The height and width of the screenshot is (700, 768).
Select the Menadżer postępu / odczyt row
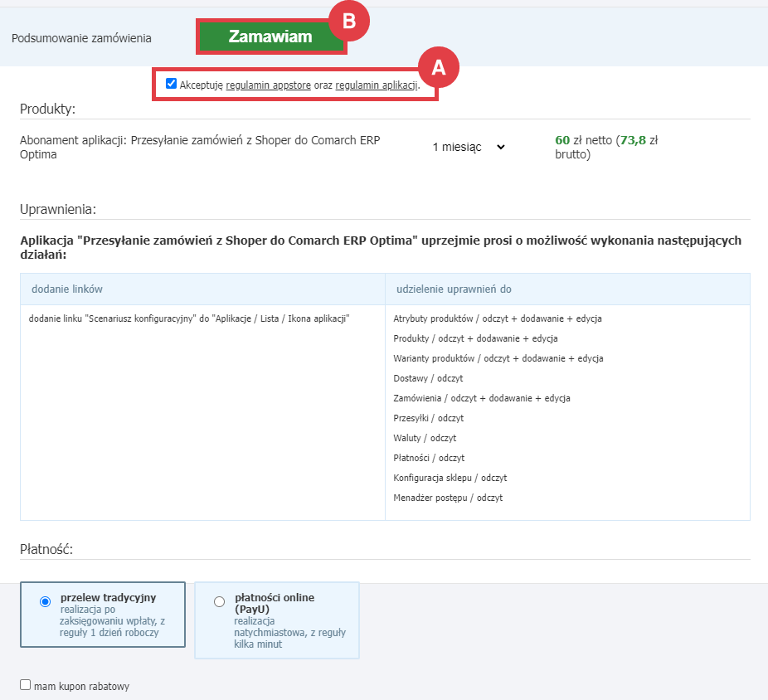448,498
